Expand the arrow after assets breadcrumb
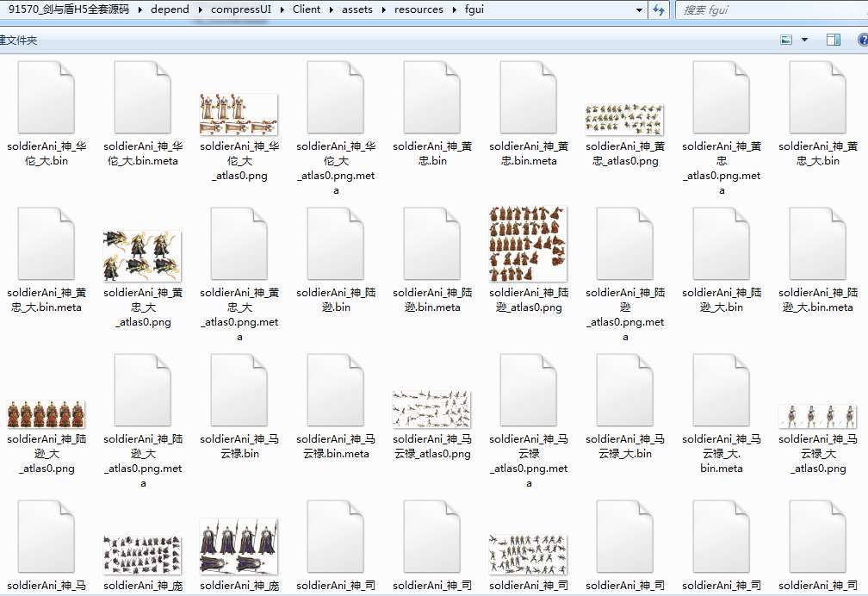This screenshot has height=596, width=868. (384, 10)
